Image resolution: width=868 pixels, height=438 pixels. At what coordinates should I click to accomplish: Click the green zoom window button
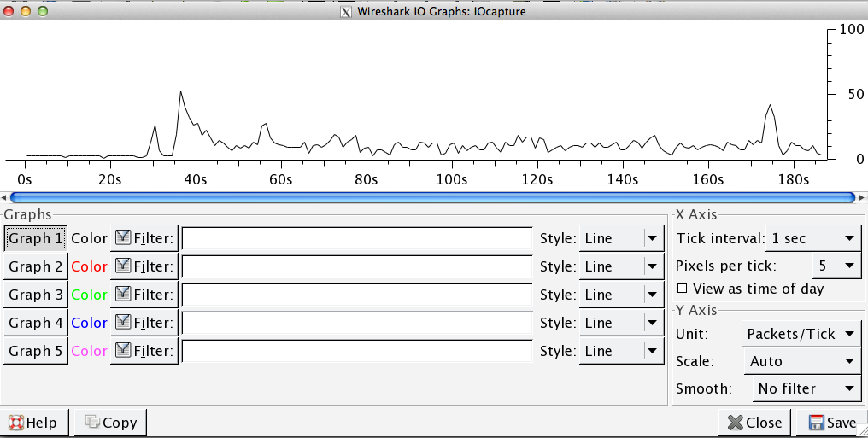point(42,10)
